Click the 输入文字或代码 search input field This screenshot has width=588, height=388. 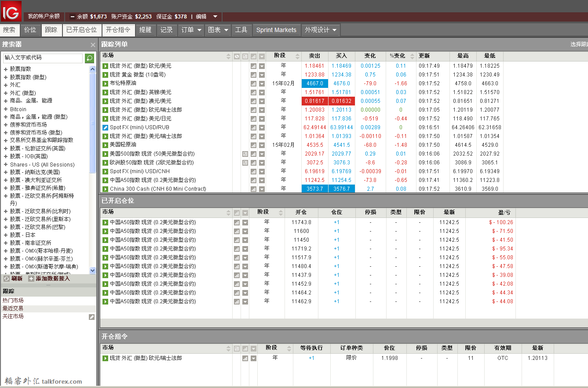pos(43,58)
